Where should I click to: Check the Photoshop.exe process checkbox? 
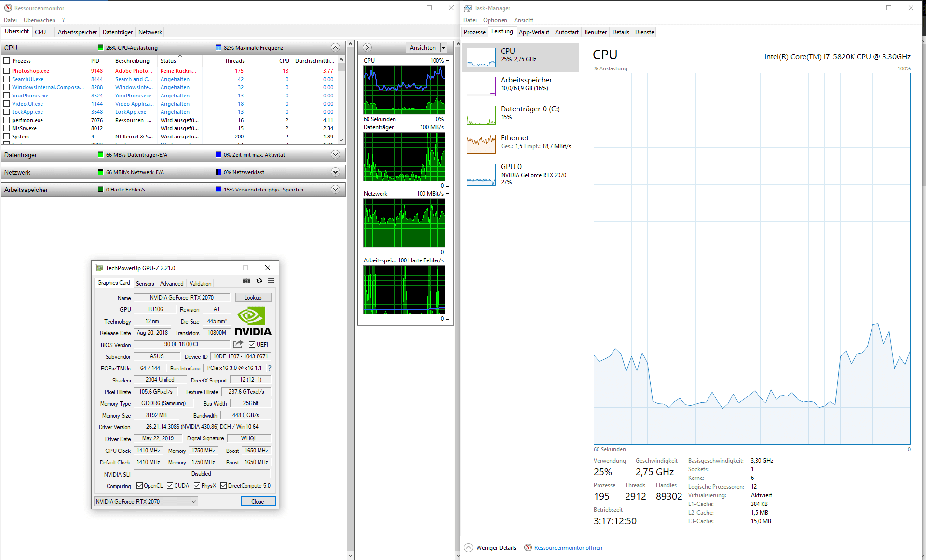click(x=7, y=71)
